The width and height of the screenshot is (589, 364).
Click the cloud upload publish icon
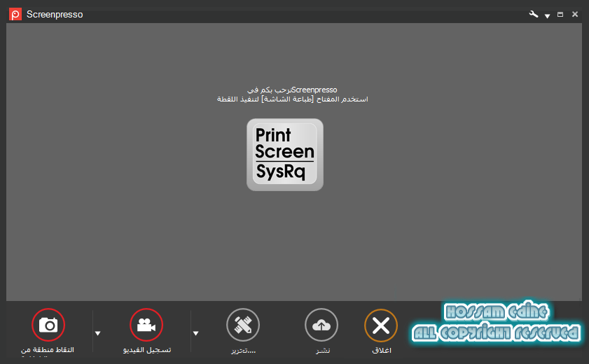(x=321, y=325)
